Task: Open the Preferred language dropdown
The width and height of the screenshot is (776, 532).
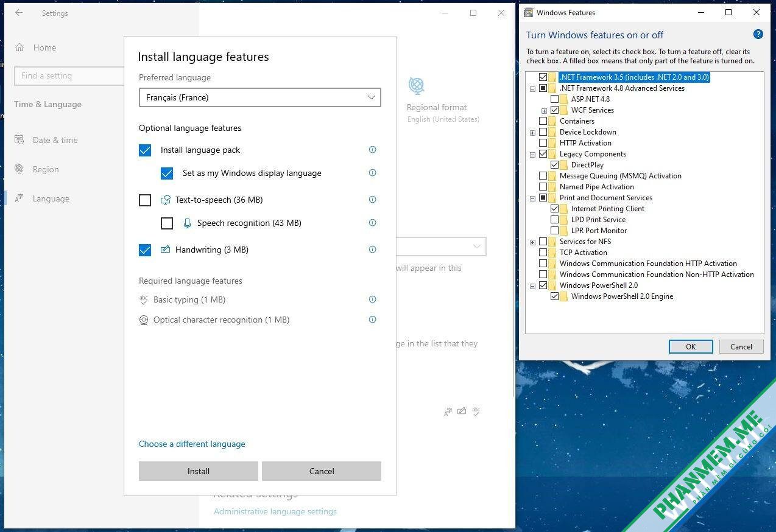Action: 260,97
